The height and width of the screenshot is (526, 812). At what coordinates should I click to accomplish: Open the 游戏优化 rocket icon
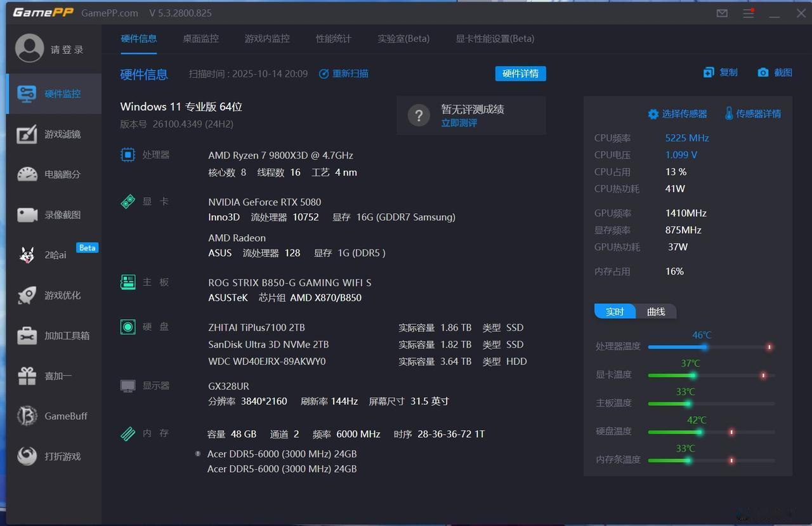[27, 295]
